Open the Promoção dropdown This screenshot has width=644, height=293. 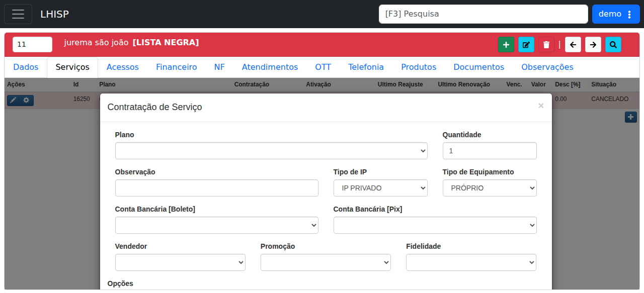click(x=326, y=262)
